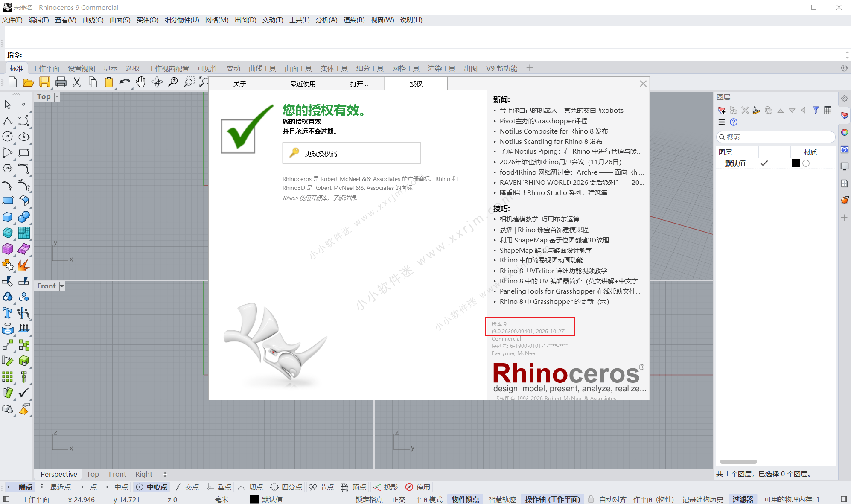Screen dimensions: 851x504
Task: Open the 了解详情 open-source link
Action: 345,198
